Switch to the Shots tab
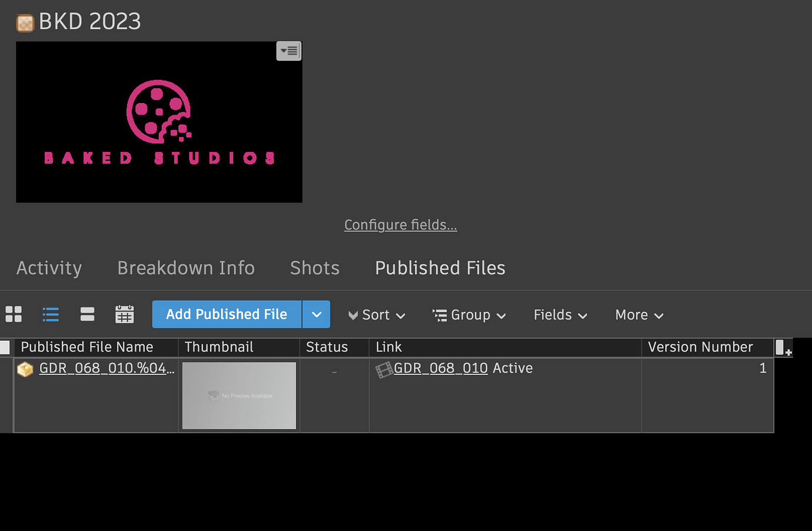Screen dimensions: 812x531 [314, 268]
